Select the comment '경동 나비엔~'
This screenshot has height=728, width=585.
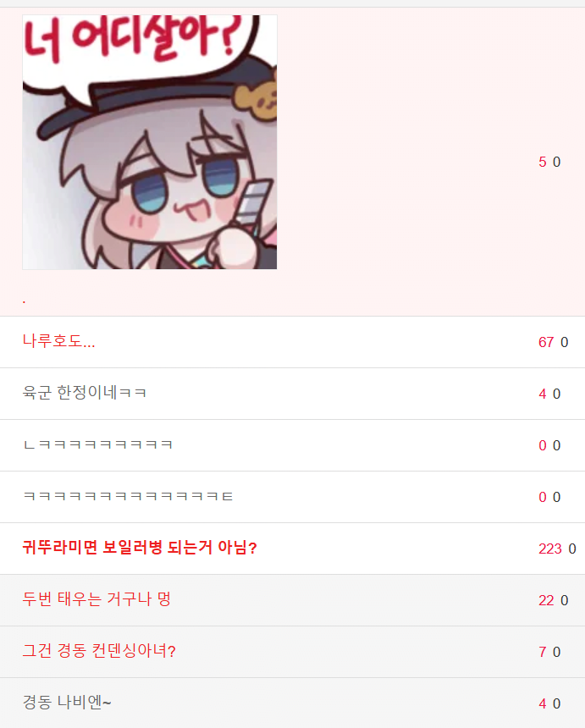point(67,703)
